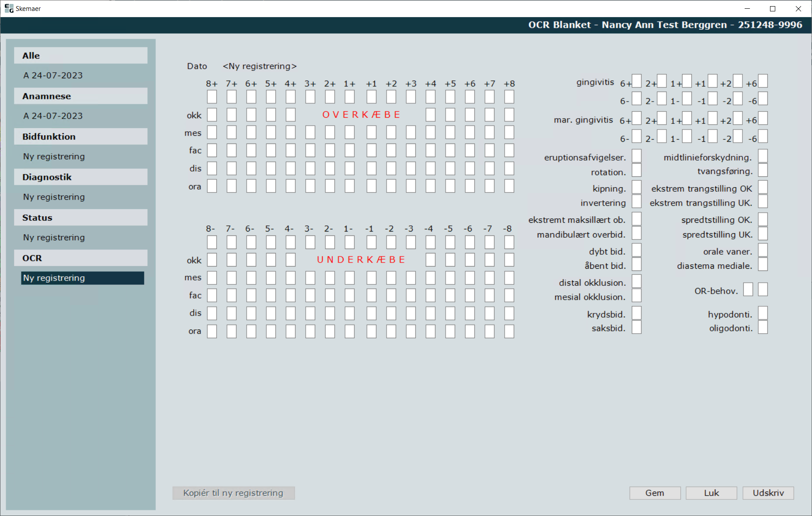Check tvangsføring box
This screenshot has height=516, width=812.
pyautogui.click(x=763, y=170)
